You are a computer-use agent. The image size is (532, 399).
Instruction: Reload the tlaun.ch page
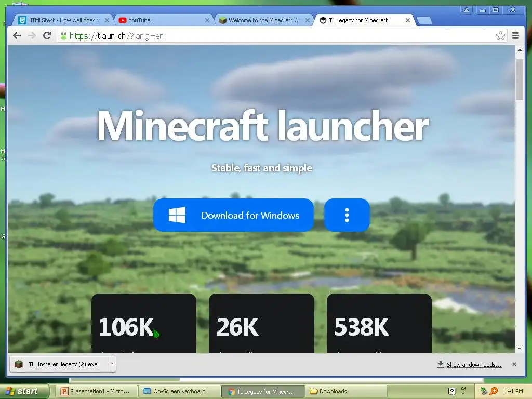47,36
